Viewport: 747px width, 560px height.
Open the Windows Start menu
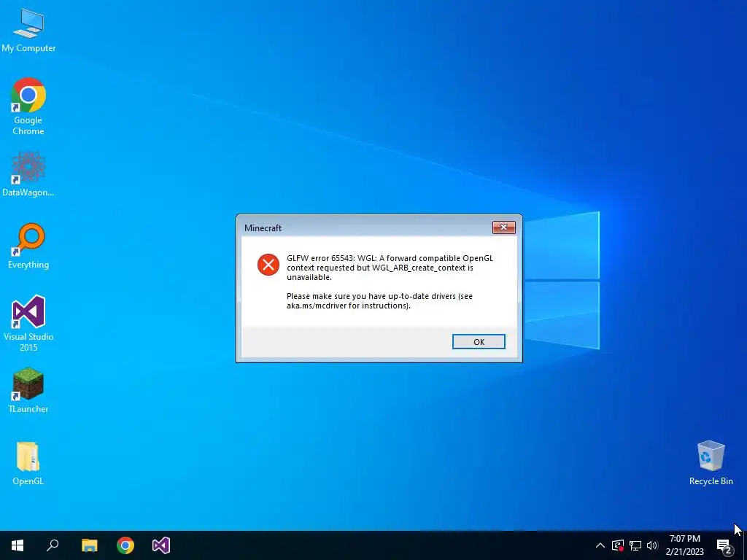click(18, 545)
